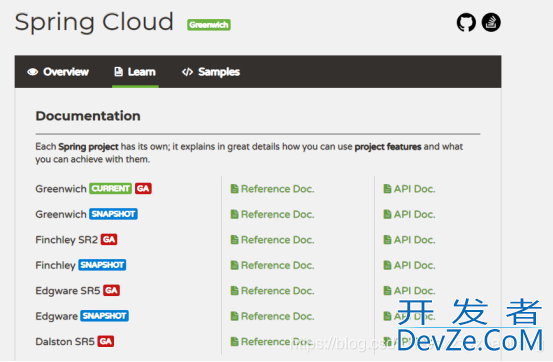The height and width of the screenshot is (362, 553).
Task: Open the GitHub repository icon
Action: coord(466,23)
